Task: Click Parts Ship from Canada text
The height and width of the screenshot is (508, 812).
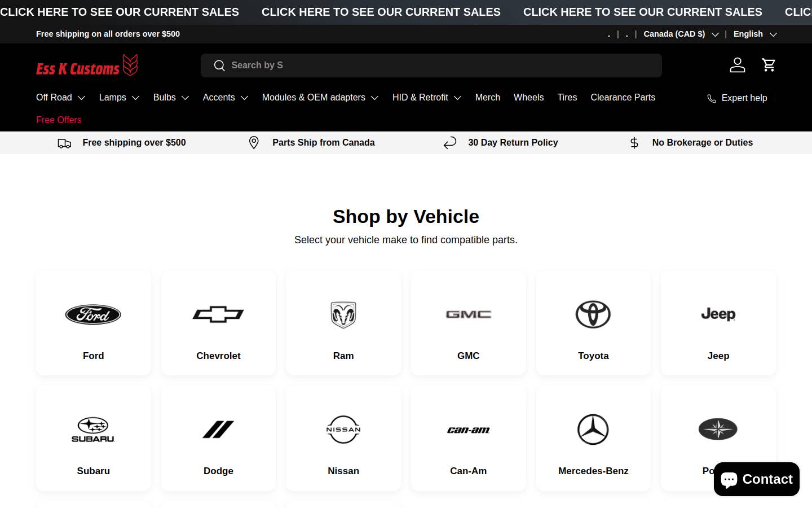Action: tap(324, 143)
